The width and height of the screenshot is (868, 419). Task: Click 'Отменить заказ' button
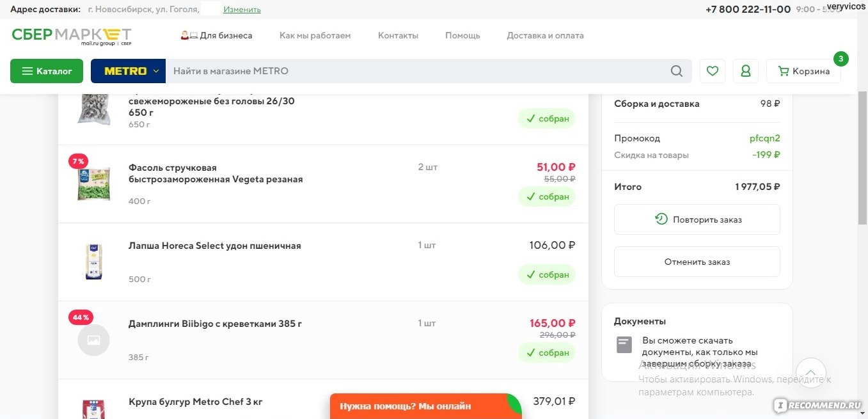tap(697, 262)
